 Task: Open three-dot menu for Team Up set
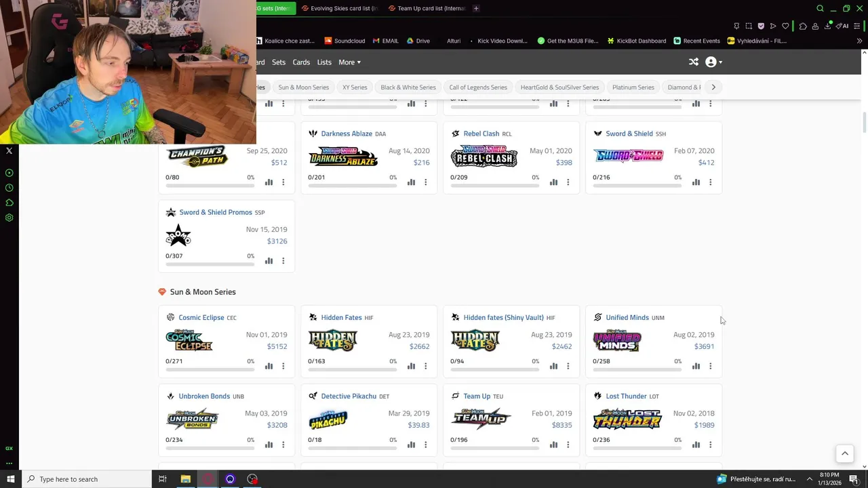coord(568,445)
